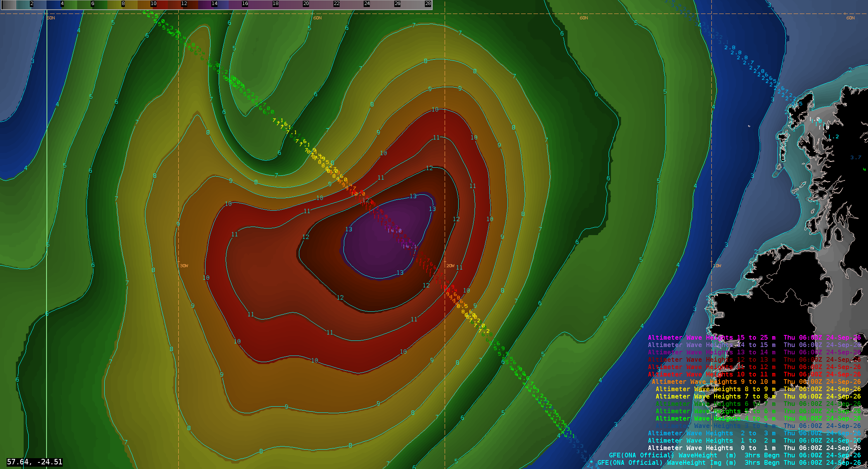Show Altimeter Wave Heights 3 to 4 m layer
This screenshot has height=469, width=868.
click(x=758, y=426)
